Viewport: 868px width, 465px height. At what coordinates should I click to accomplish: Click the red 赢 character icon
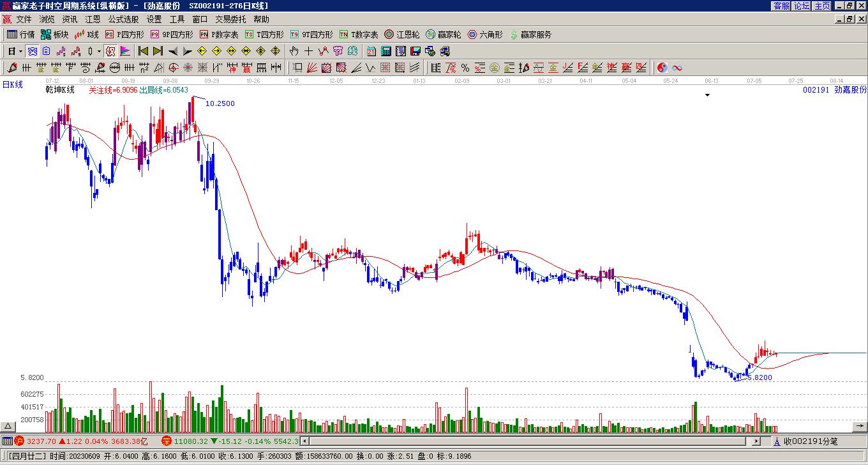(x=247, y=67)
